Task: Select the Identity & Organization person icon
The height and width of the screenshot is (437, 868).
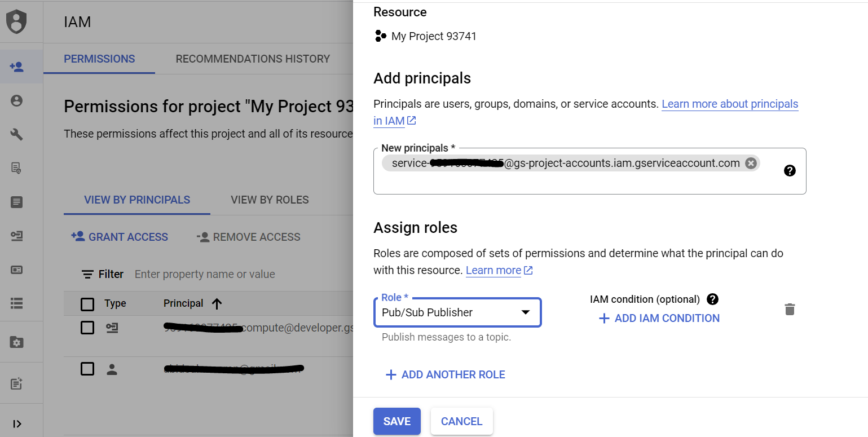Action: click(17, 100)
